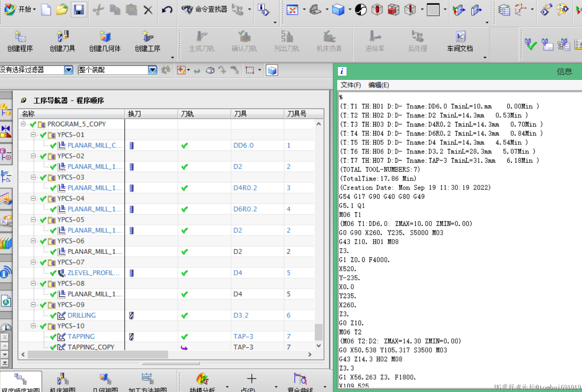Click the info icon in left sidebar
This screenshot has height=392, width=582.
click(x=6, y=273)
